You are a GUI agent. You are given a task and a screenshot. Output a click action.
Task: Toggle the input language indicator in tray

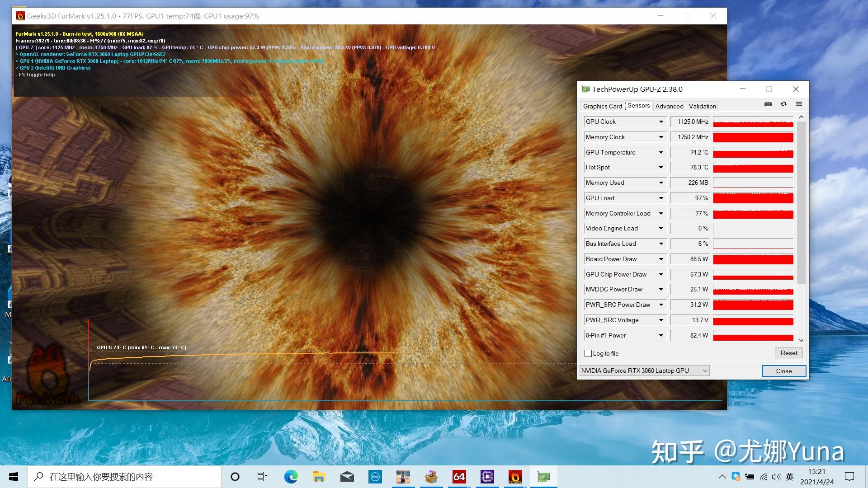coord(789,477)
